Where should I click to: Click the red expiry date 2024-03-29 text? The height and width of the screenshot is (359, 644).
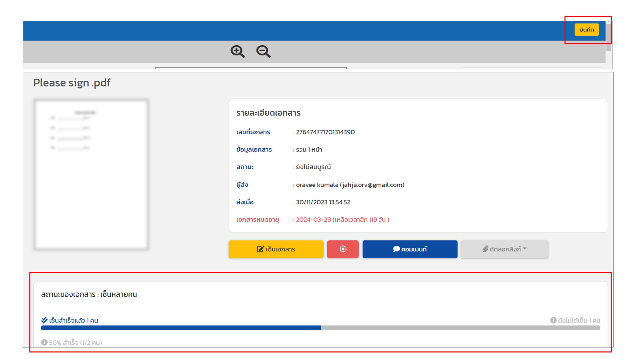tap(313, 219)
